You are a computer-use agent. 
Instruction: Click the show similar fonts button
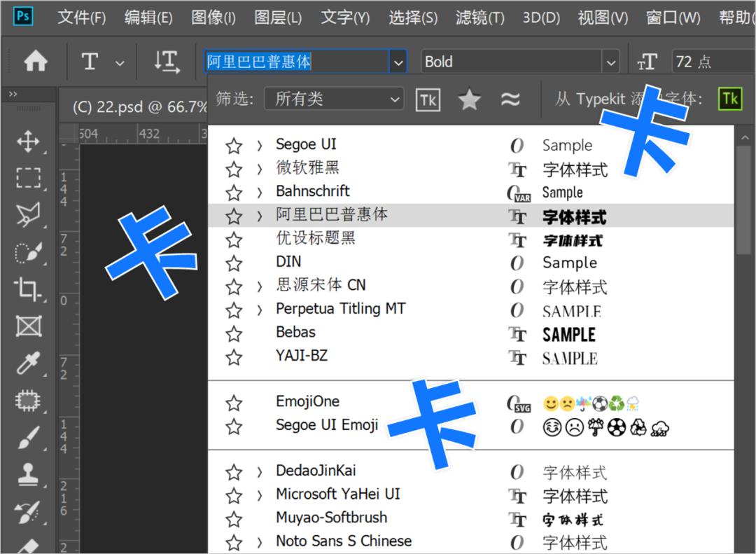512,99
